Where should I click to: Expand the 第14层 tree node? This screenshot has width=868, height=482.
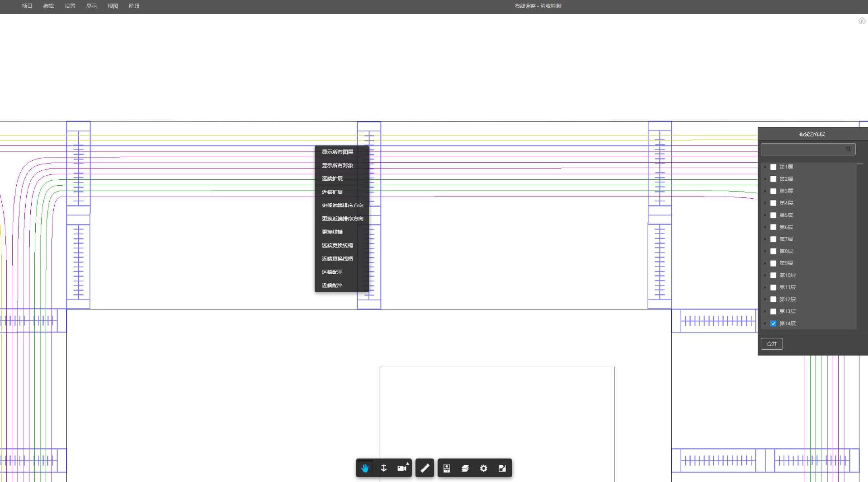coord(765,323)
